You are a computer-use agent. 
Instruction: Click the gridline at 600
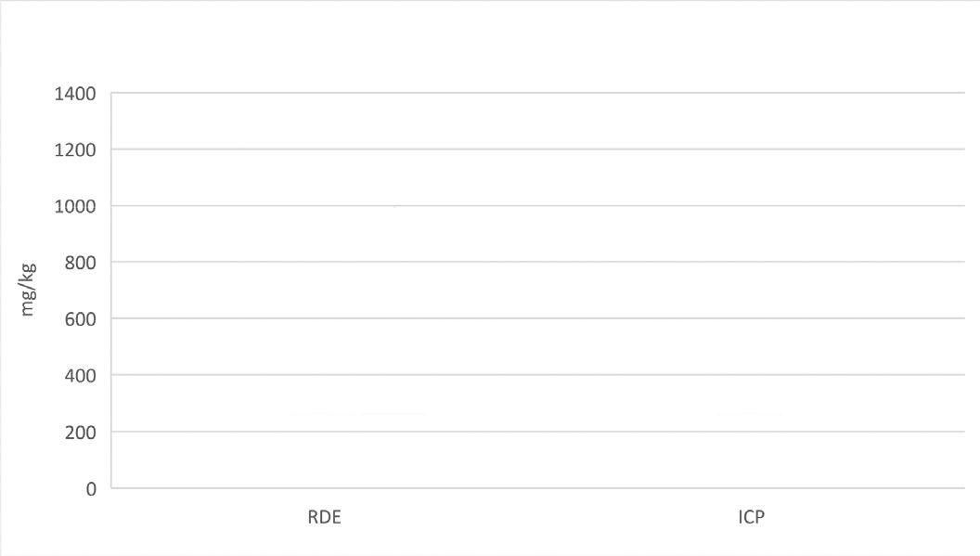click(x=538, y=318)
